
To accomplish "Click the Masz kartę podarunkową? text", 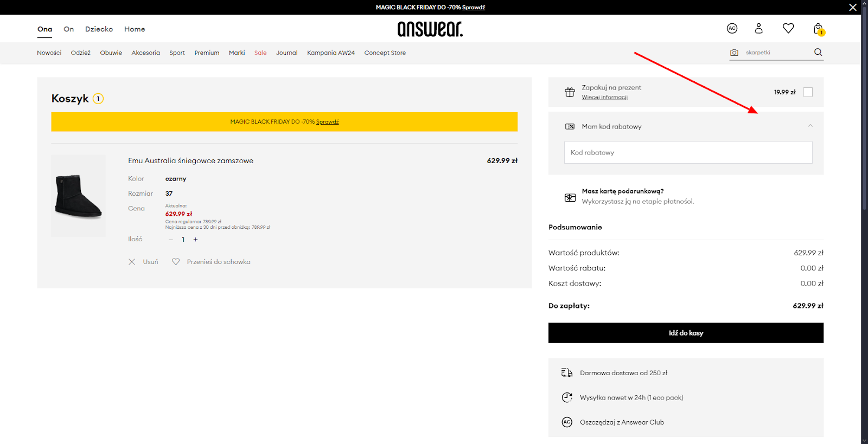I will [623, 191].
